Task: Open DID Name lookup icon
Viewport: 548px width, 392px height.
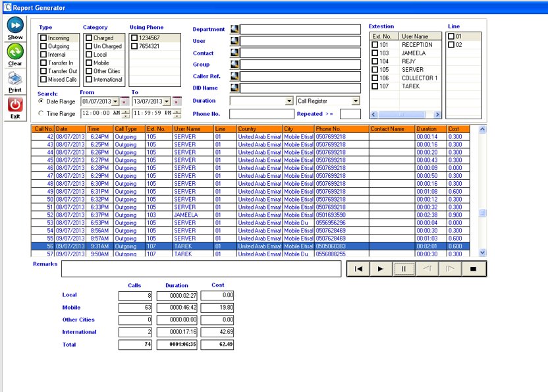Action: coord(234,88)
